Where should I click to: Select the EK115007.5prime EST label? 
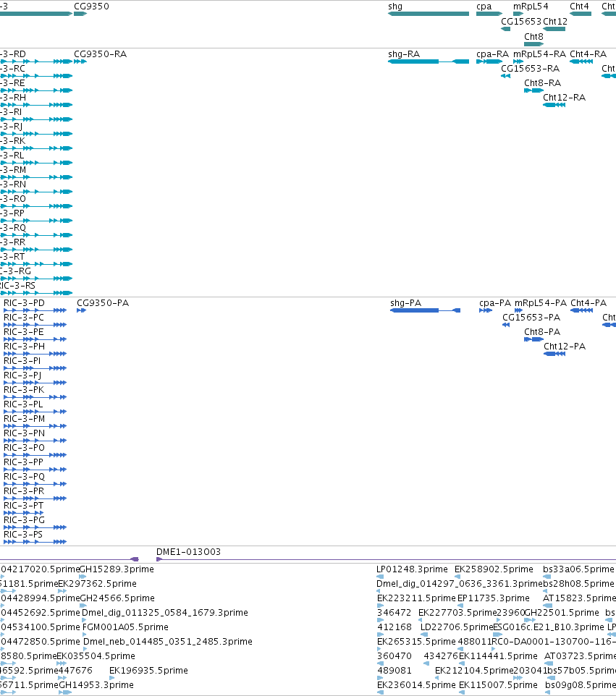498,685
